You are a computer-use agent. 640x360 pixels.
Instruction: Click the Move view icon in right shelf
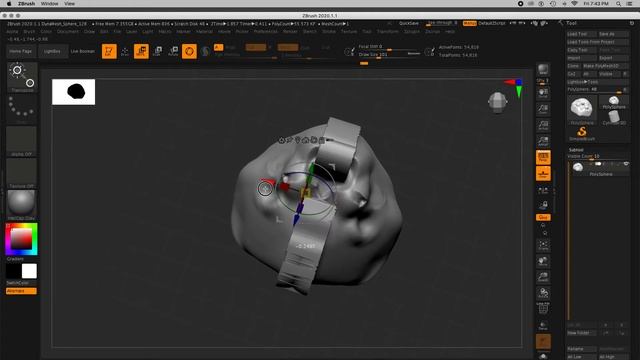543,261
